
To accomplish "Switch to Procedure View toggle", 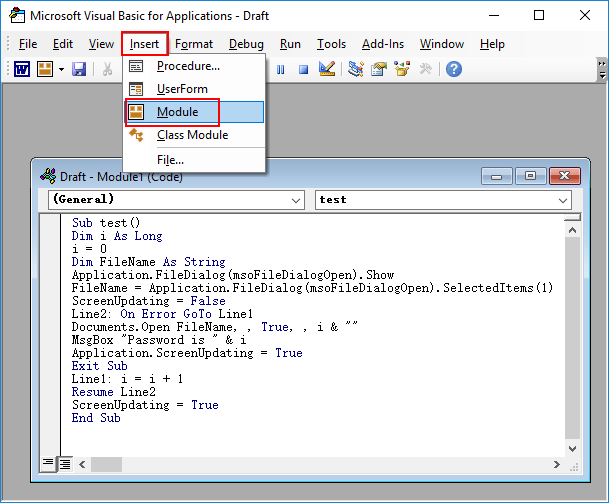I will point(48,463).
